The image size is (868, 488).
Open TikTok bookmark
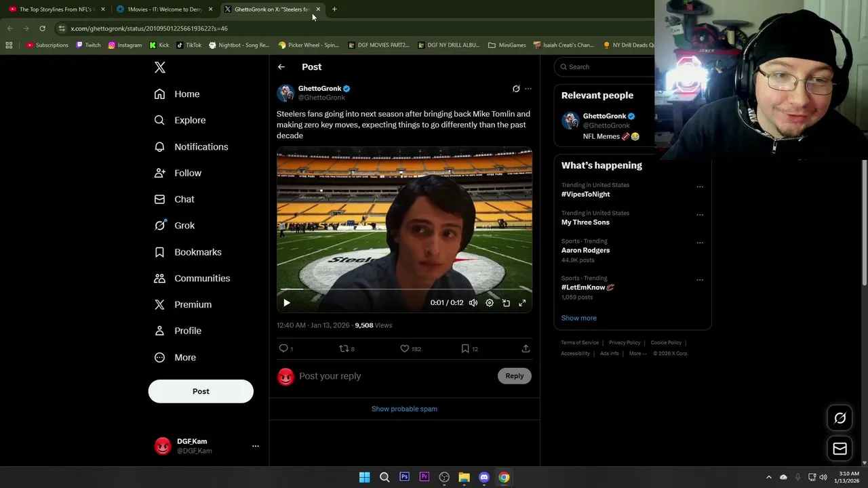click(189, 45)
